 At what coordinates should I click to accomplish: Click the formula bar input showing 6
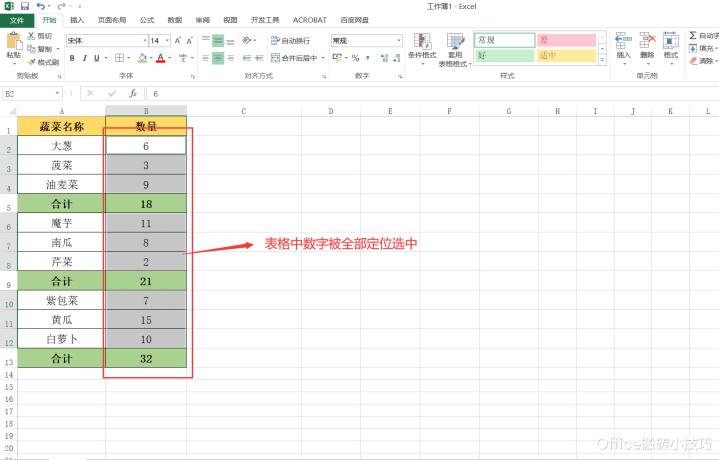(431, 94)
